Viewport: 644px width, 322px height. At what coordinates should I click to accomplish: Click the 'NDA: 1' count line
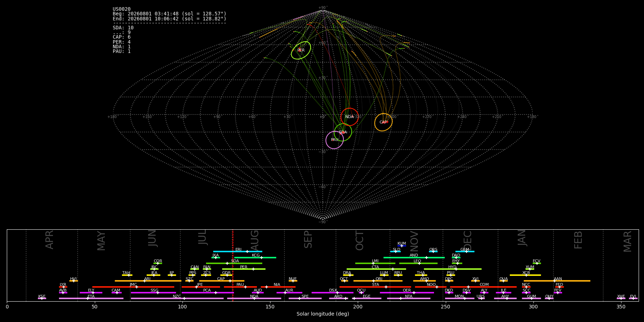(x=122, y=47)
